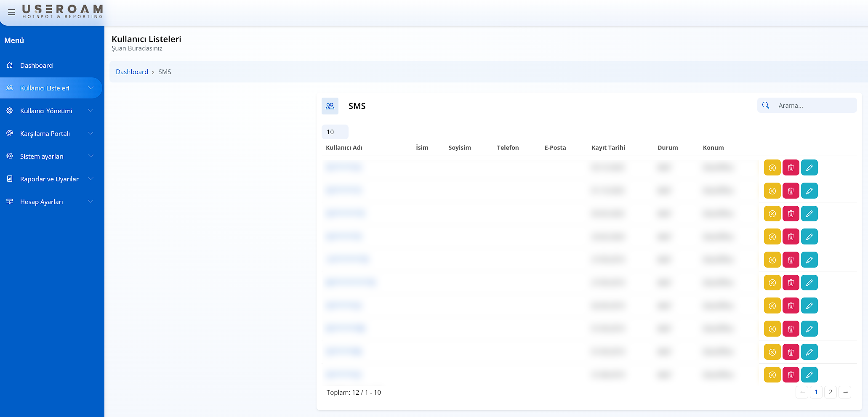This screenshot has height=417, width=868.
Task: Click the hamburger menu icon
Action: coord(11,12)
